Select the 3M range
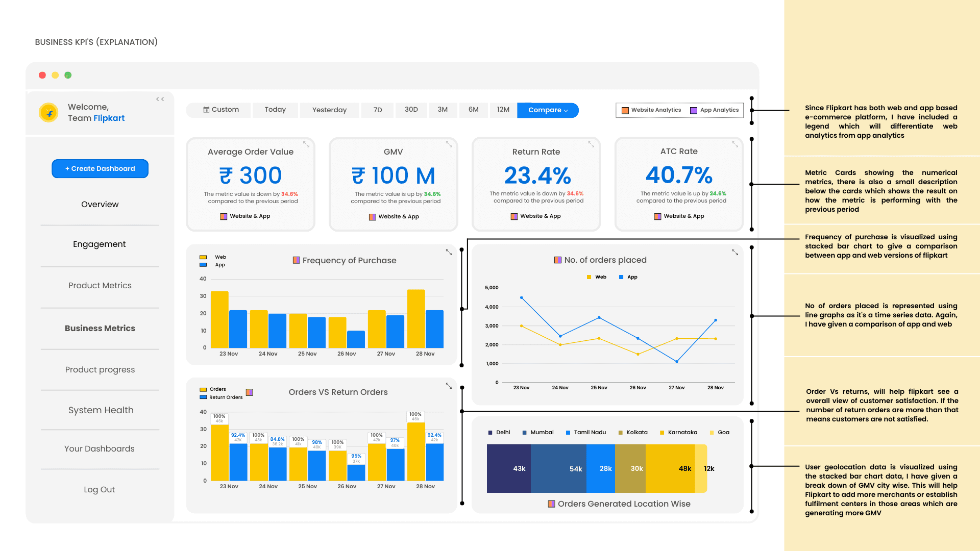The height and width of the screenshot is (551, 980). (x=443, y=110)
